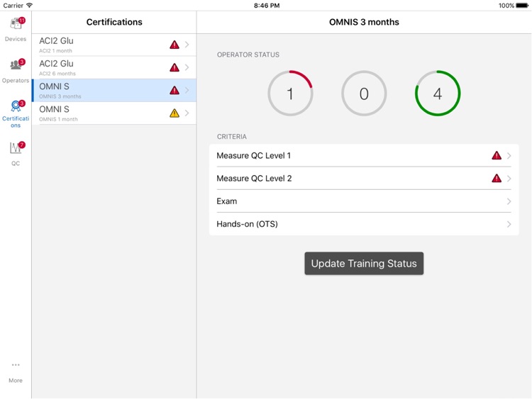
Task: Select the Certifications ribbon icon
Action: tap(16, 107)
